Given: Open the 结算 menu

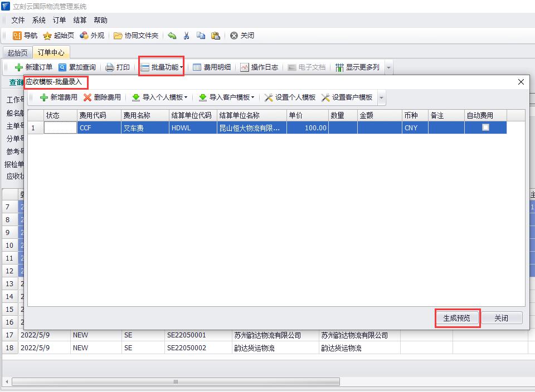Looking at the screenshot, I should tap(80, 20).
